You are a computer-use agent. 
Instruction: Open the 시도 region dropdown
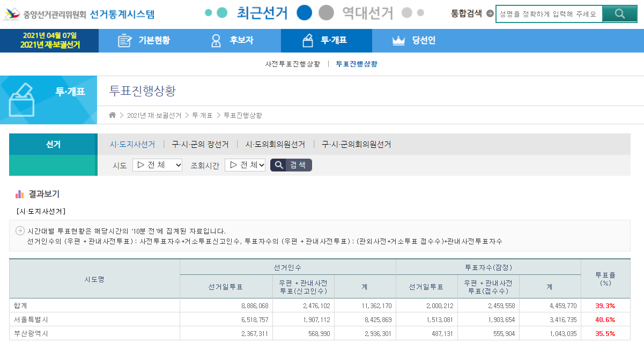click(157, 165)
